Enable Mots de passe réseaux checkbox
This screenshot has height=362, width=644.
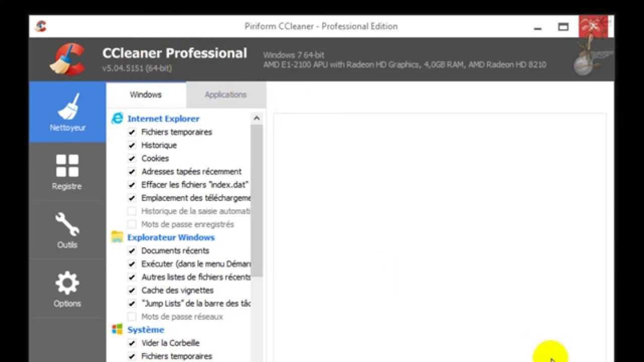point(132,317)
